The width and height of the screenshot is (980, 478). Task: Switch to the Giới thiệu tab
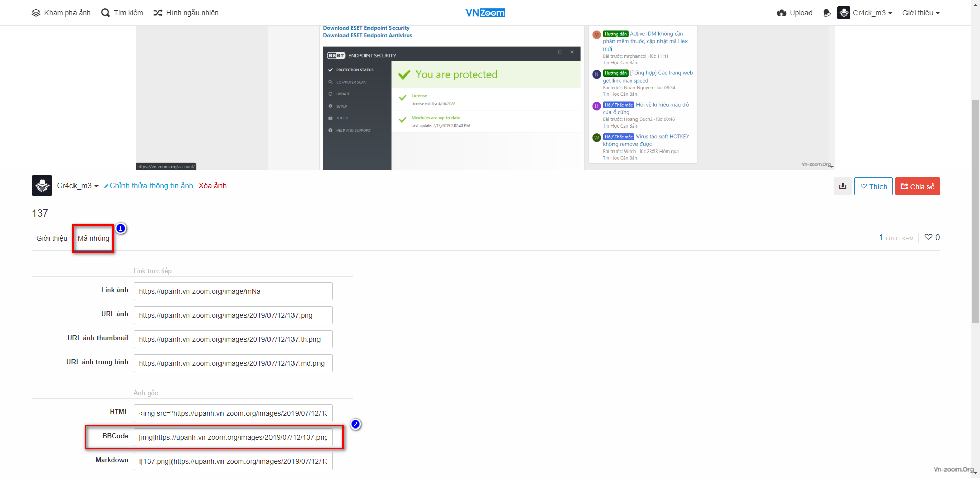pyautogui.click(x=52, y=238)
